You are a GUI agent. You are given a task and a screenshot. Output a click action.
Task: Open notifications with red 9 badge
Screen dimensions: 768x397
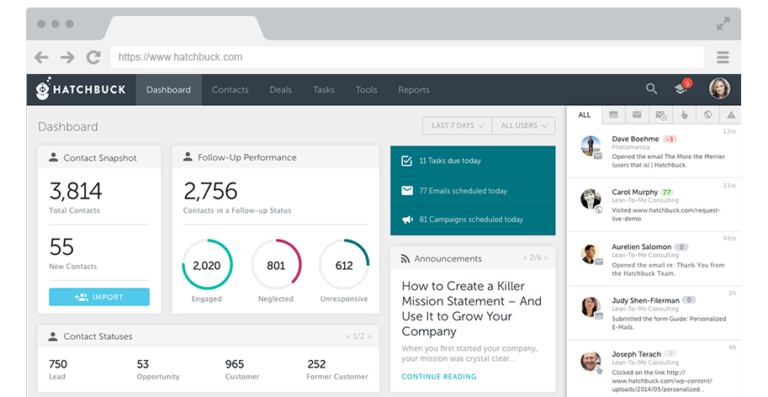click(x=683, y=87)
